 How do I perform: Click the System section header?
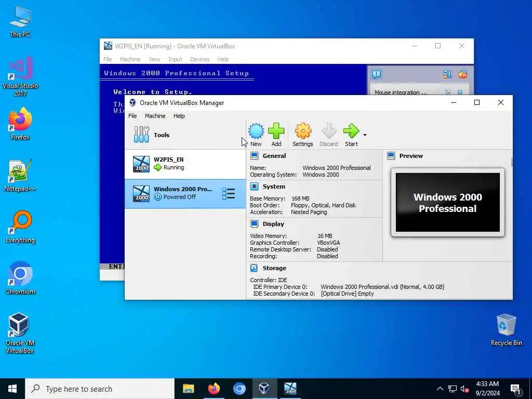[274, 187]
